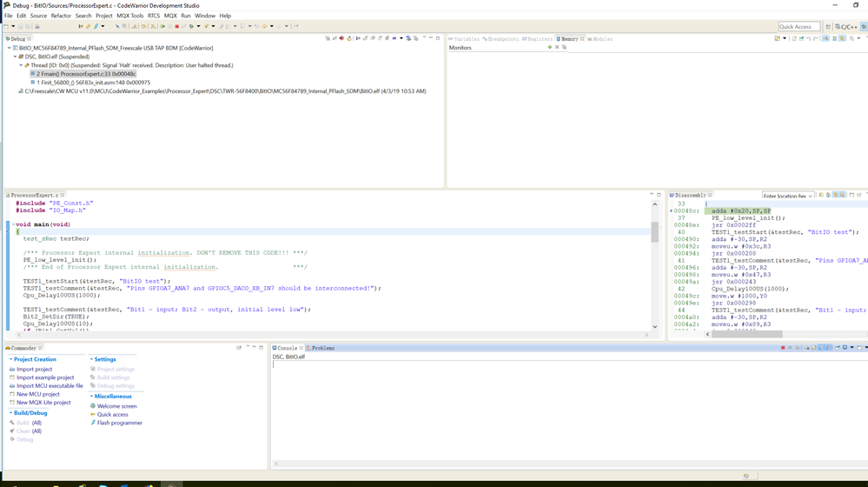The image size is (868, 487).
Task: Minimize the Commander panel
Action: (254, 347)
